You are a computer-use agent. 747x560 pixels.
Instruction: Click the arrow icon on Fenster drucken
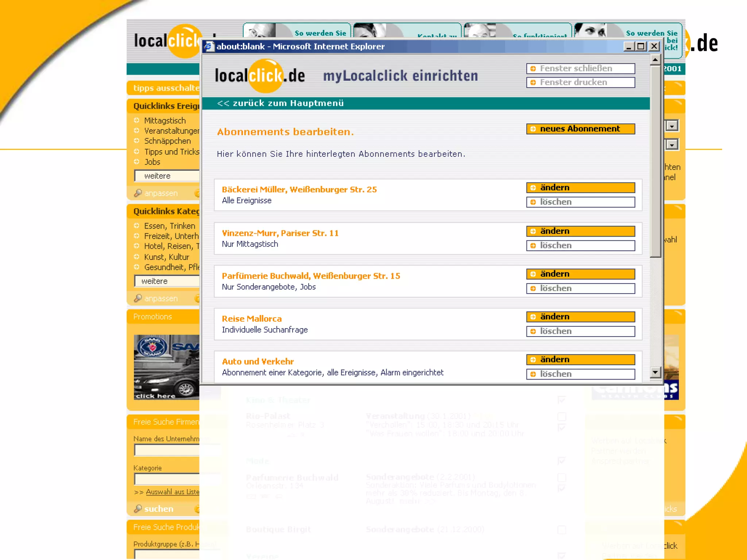click(x=533, y=82)
